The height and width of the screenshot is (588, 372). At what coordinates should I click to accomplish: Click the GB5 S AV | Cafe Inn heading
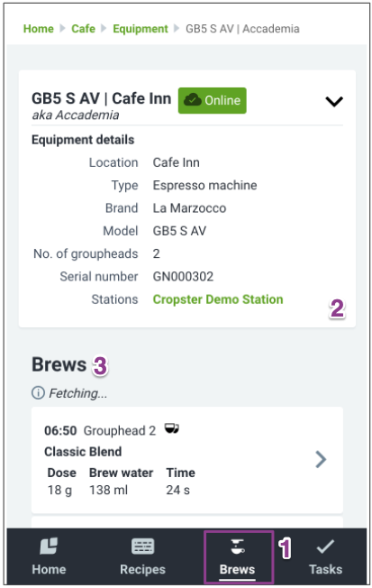click(x=102, y=98)
